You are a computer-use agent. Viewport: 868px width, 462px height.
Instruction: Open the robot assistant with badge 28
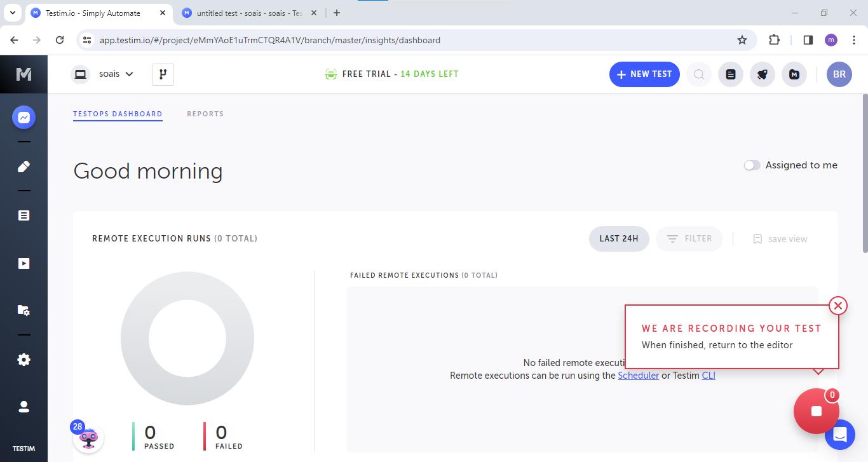(88, 438)
